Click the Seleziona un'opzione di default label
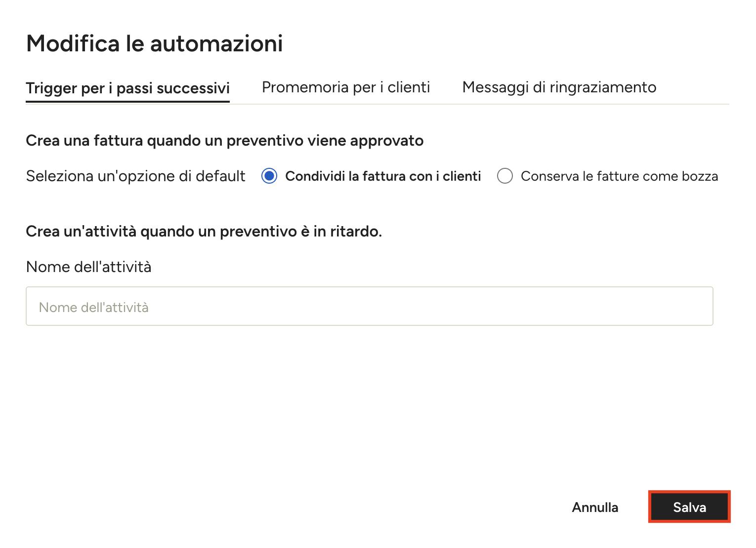The height and width of the screenshot is (548, 756). (x=136, y=176)
